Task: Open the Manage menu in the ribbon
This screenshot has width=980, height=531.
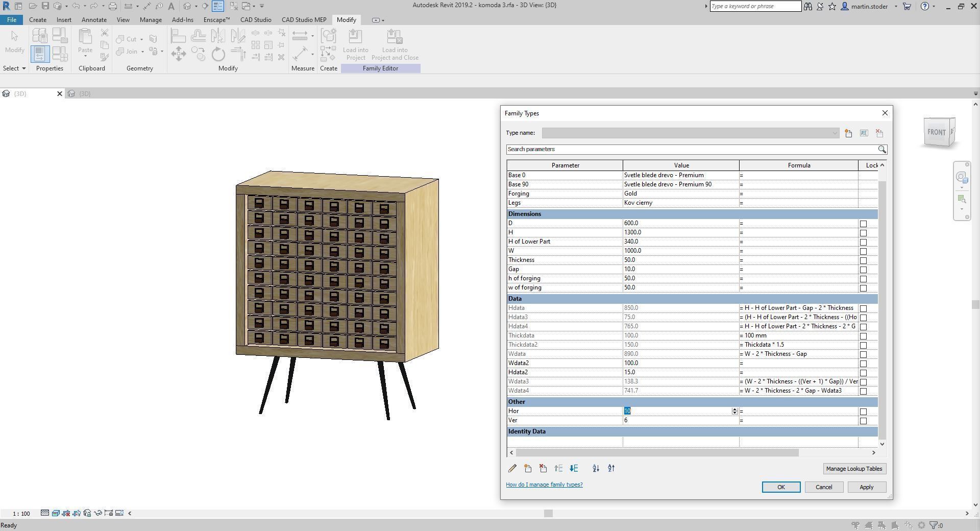Action: point(150,19)
